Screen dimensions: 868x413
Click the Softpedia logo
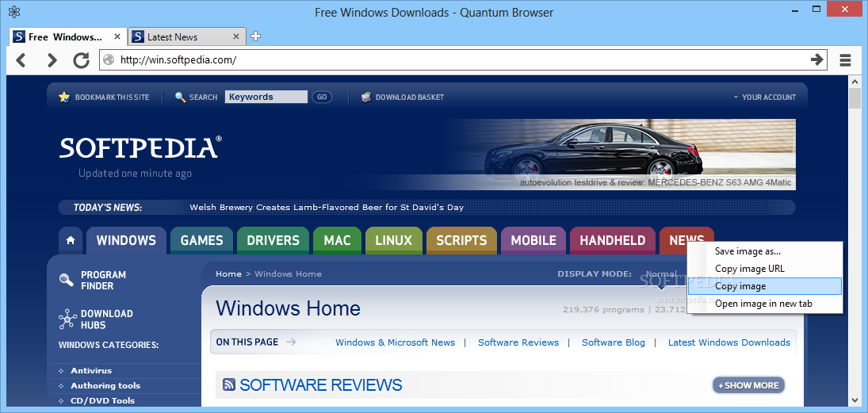(x=140, y=147)
